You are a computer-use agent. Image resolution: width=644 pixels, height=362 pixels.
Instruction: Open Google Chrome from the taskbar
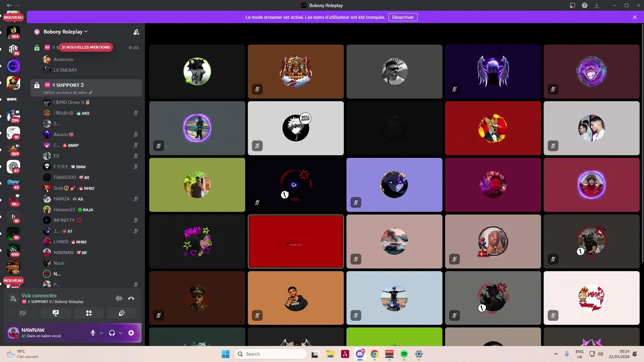[374, 354]
